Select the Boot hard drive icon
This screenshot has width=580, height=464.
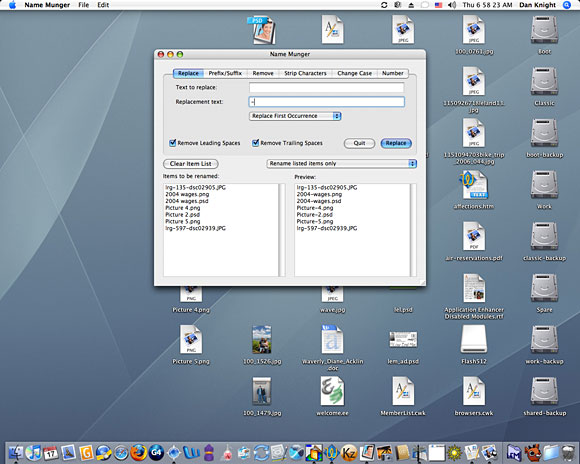click(544, 30)
